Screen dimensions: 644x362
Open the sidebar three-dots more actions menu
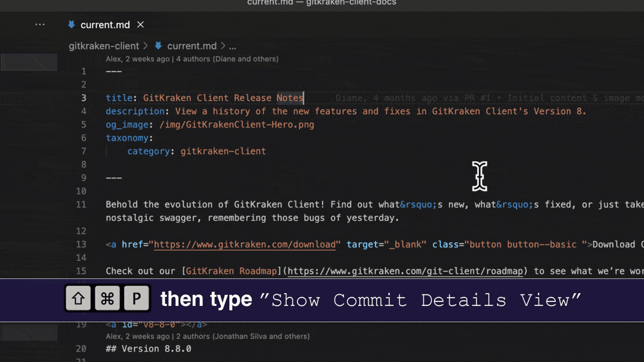40,24
